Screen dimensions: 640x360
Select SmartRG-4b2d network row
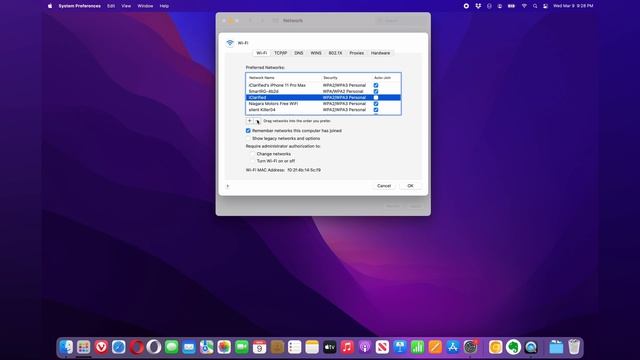(323, 91)
